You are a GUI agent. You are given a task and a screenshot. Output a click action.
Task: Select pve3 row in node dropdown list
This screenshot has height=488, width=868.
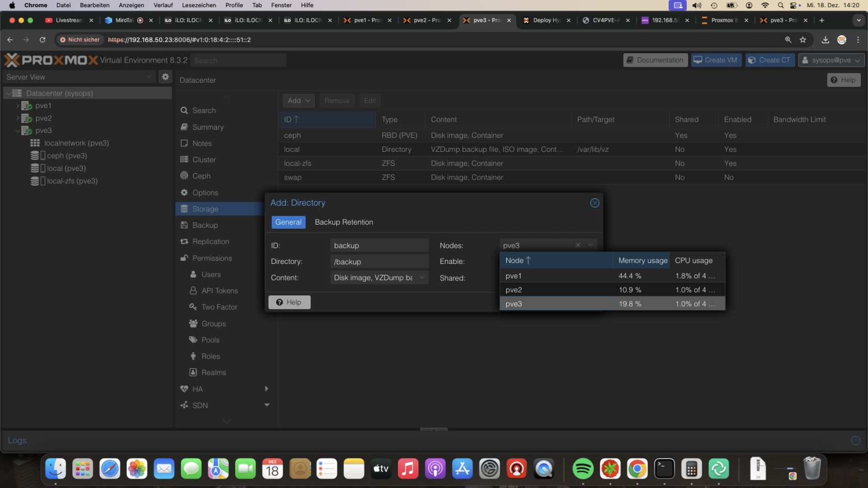coord(612,304)
